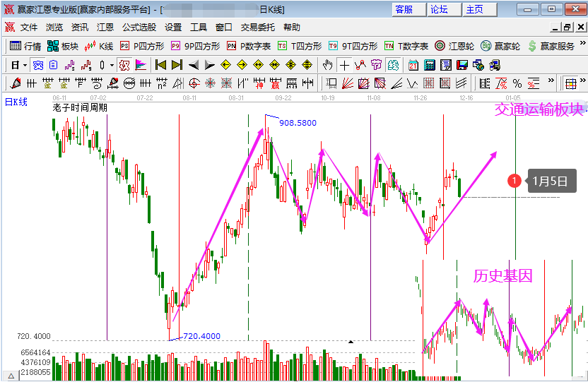Select the red pencil drawing tool
Image resolution: width=588 pixels, height=382 pixels.
tap(16, 83)
